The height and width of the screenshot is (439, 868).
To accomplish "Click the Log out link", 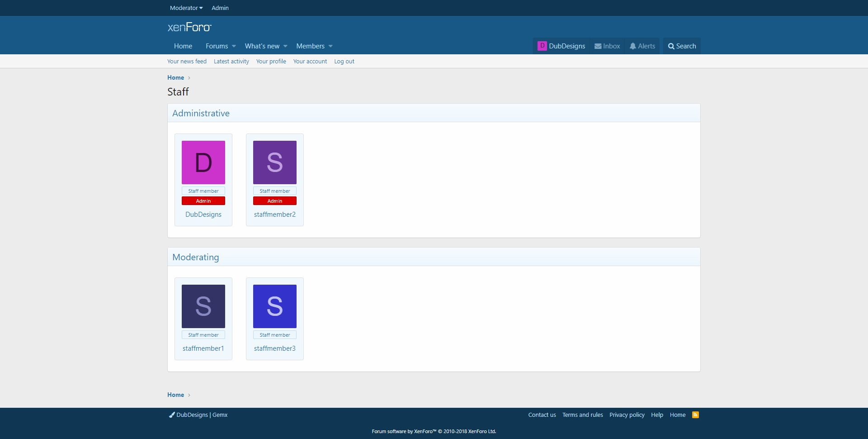I will (344, 62).
